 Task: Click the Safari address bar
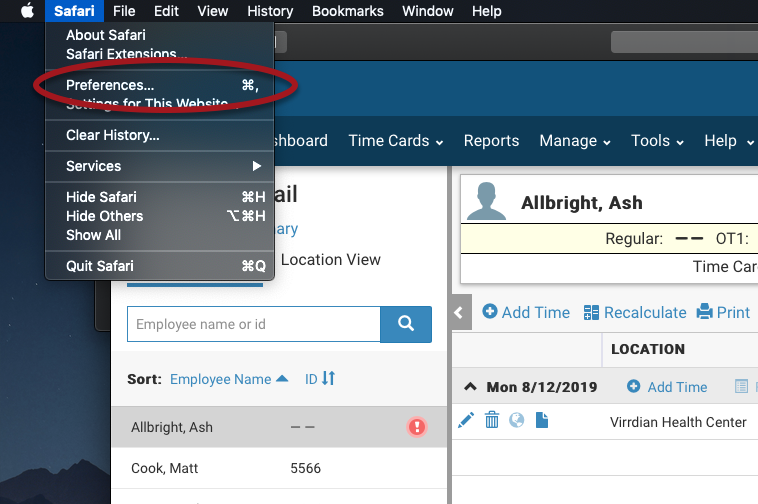[x=684, y=42]
